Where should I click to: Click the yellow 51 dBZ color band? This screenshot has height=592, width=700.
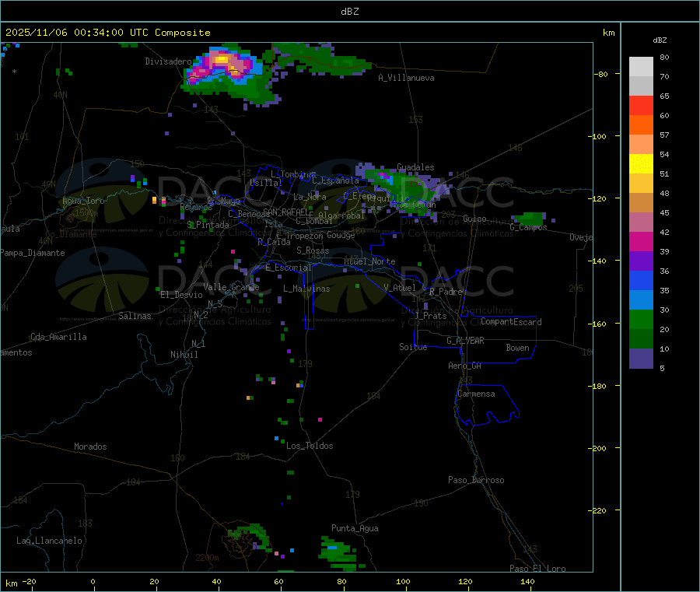[641, 164]
